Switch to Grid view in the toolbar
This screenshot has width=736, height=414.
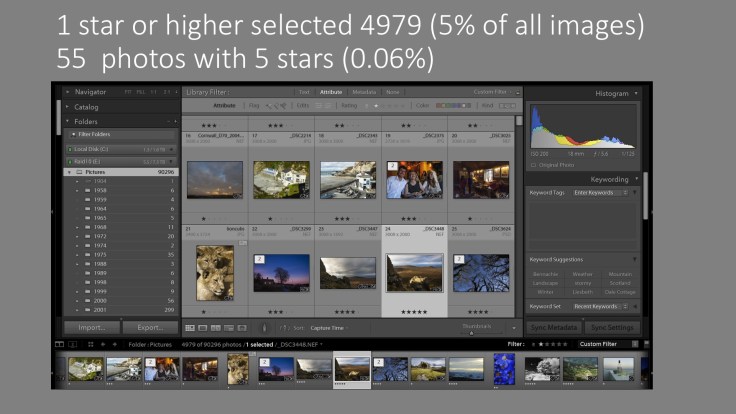[190, 328]
